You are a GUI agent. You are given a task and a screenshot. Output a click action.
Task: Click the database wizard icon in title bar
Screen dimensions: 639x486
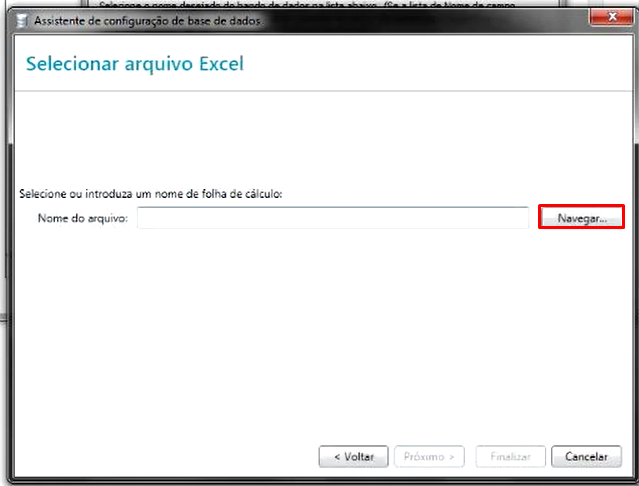[x=22, y=21]
